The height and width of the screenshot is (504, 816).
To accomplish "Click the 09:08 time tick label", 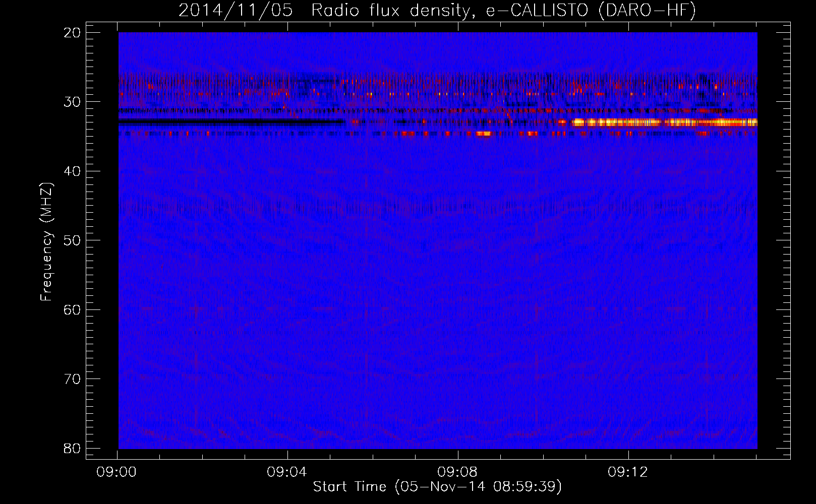I will click(x=457, y=472).
